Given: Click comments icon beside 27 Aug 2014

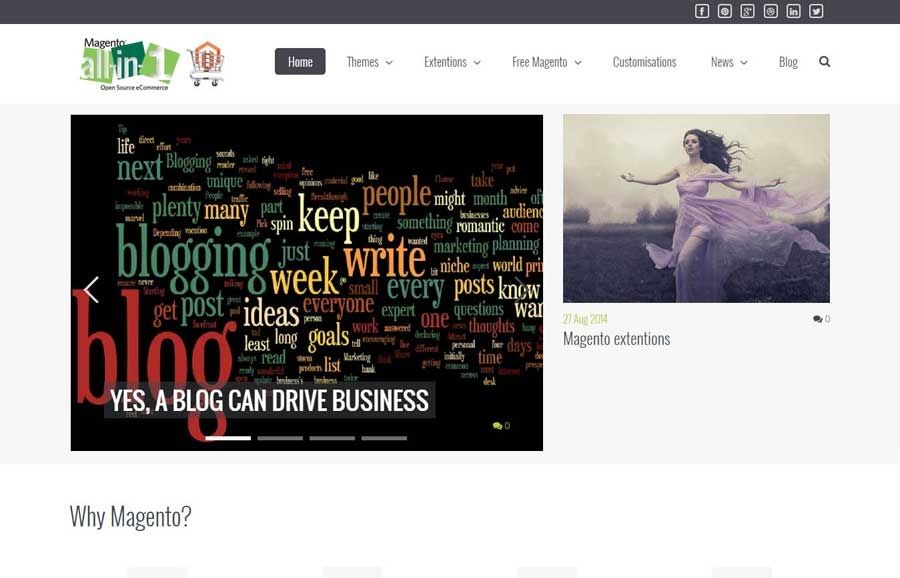Looking at the screenshot, I should click(x=817, y=319).
